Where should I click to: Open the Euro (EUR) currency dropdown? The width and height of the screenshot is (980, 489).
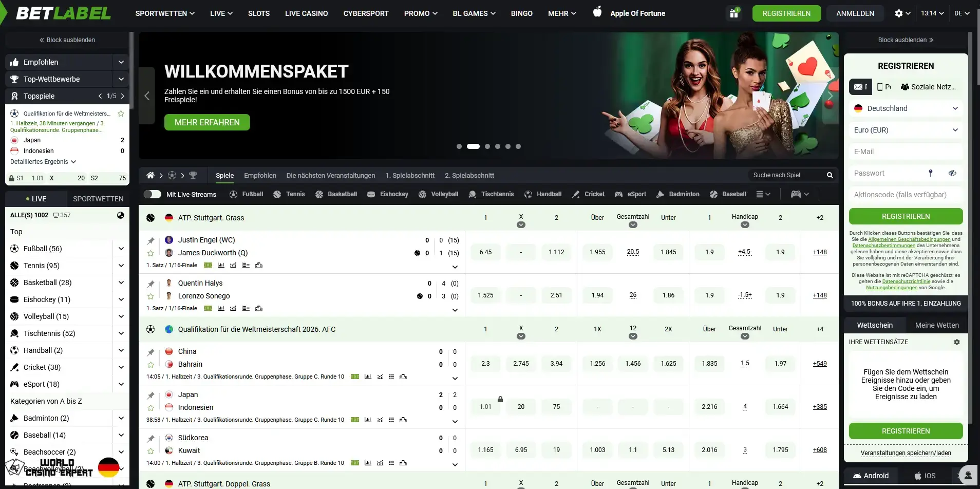point(906,130)
